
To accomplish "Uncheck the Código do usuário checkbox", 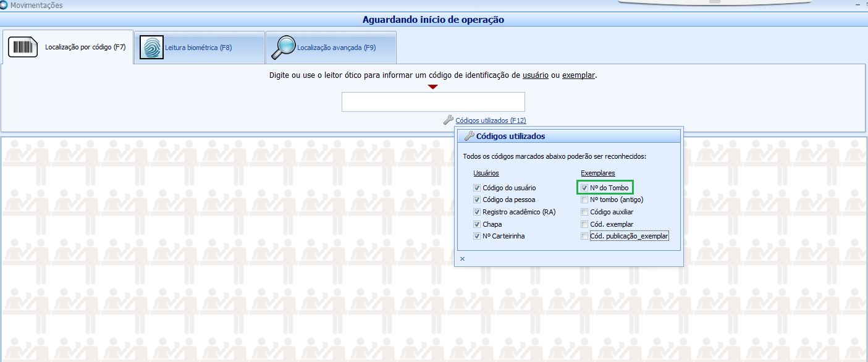I will 477,188.
